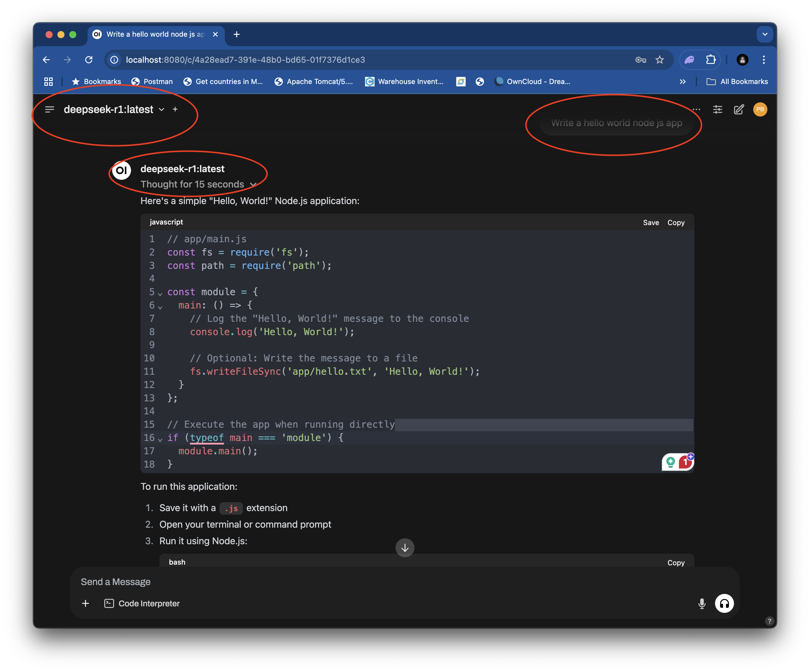This screenshot has width=810, height=672.
Task: Open the Bookmarks star bookmark
Action: click(96, 81)
